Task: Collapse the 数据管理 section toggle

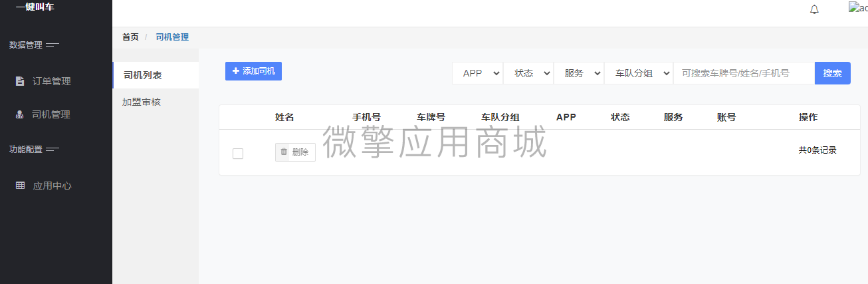Action: [53, 45]
